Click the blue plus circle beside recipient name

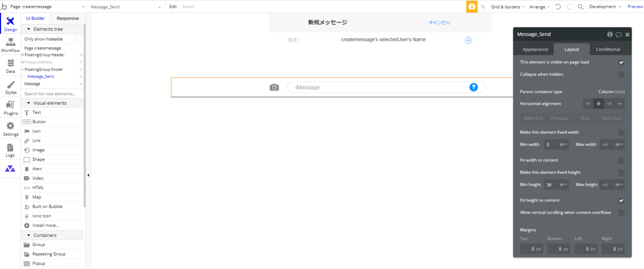tap(469, 40)
